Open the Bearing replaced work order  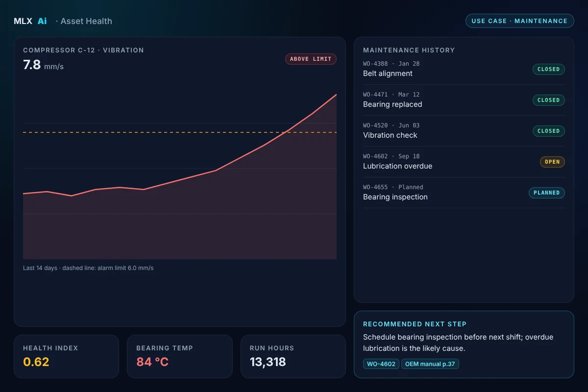click(464, 100)
